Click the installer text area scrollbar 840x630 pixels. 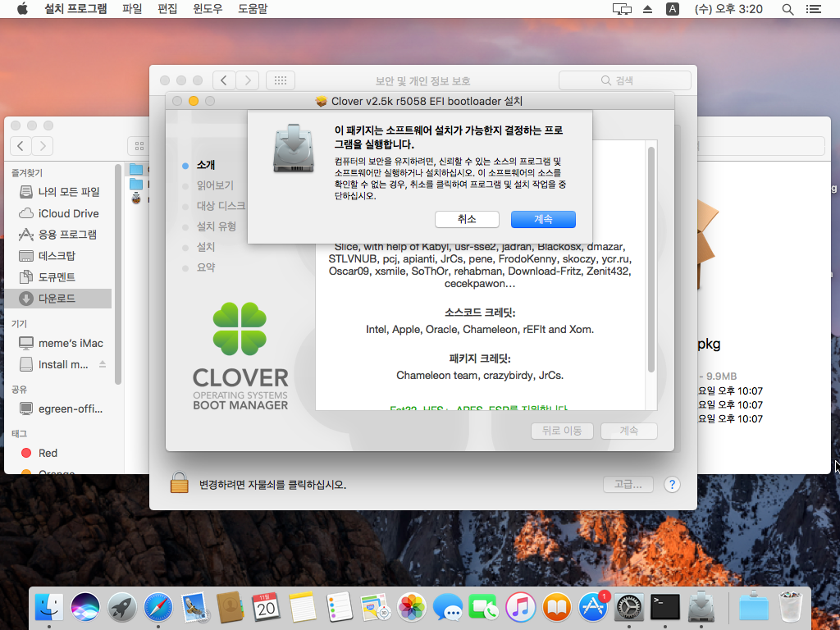click(651, 260)
